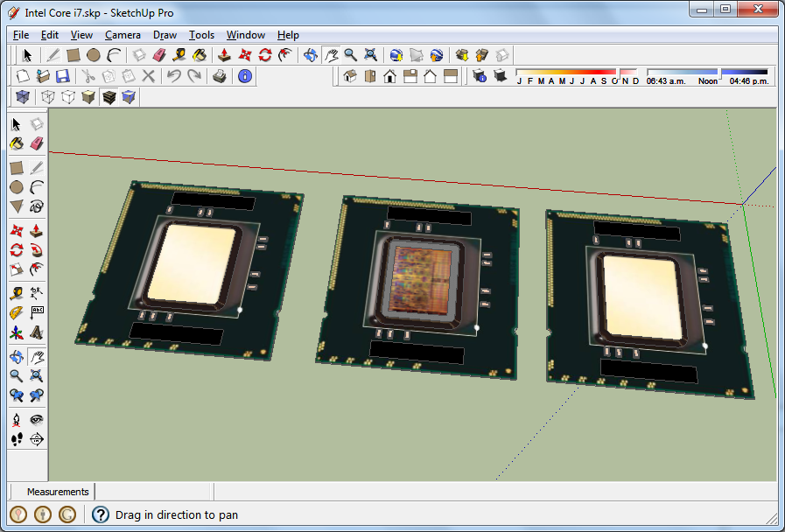Screen dimensions: 785x532
Task: Choose the 3D Text tool
Action: pyautogui.click(x=37, y=332)
